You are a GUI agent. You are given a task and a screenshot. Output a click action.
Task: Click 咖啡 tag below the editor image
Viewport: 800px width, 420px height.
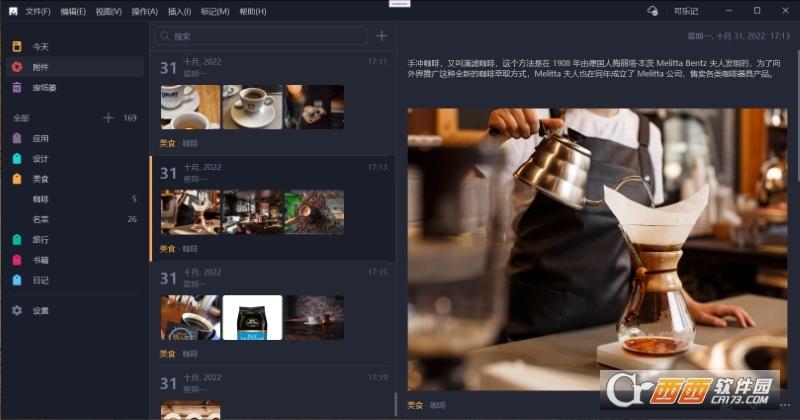point(437,405)
